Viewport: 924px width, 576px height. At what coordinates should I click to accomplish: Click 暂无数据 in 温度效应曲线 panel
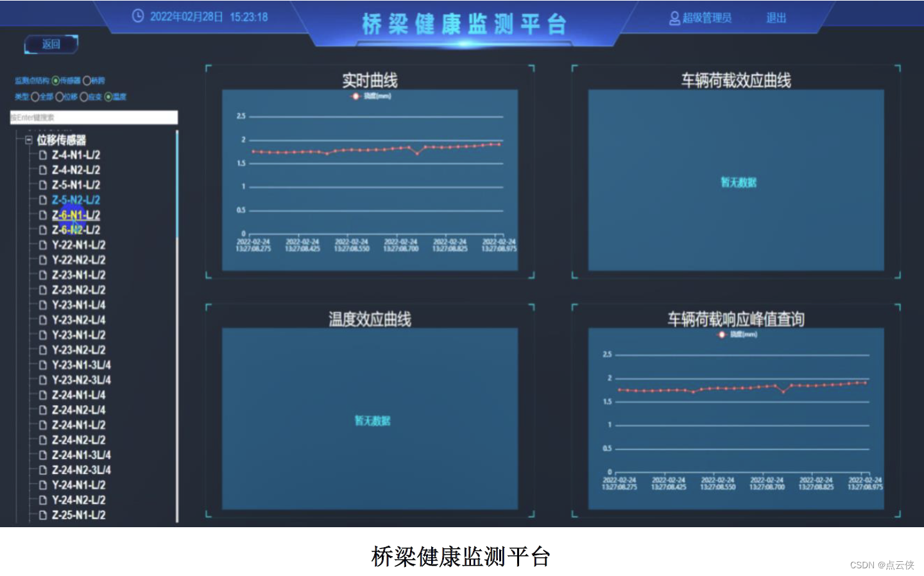(373, 421)
